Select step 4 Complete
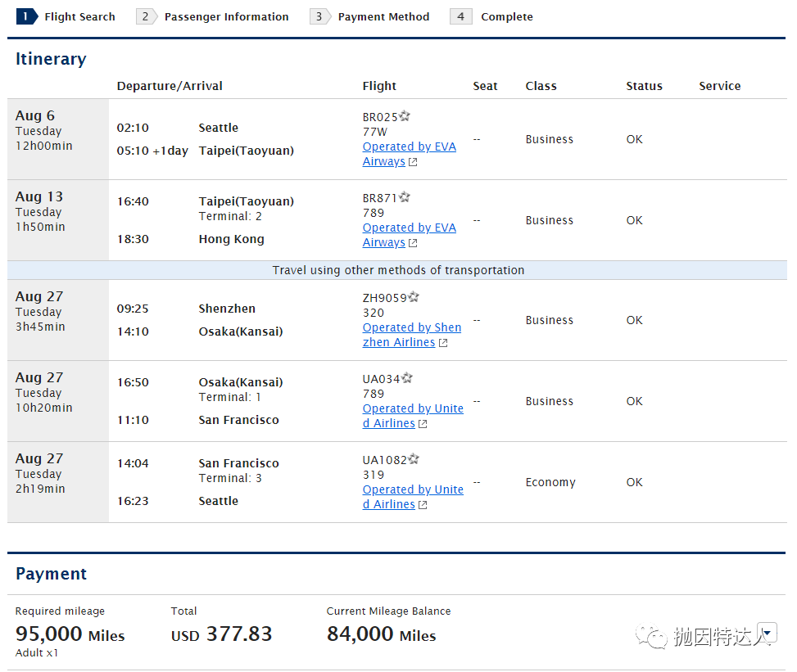 coord(491,16)
